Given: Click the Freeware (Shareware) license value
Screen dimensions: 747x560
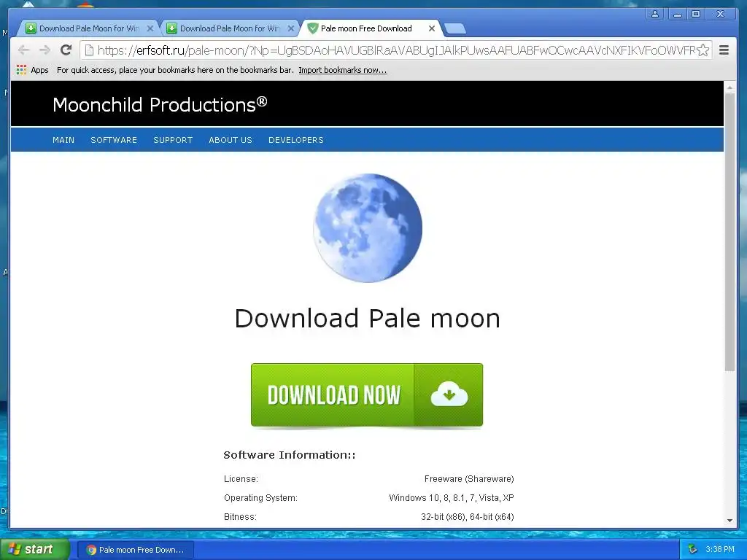Looking at the screenshot, I should [469, 478].
